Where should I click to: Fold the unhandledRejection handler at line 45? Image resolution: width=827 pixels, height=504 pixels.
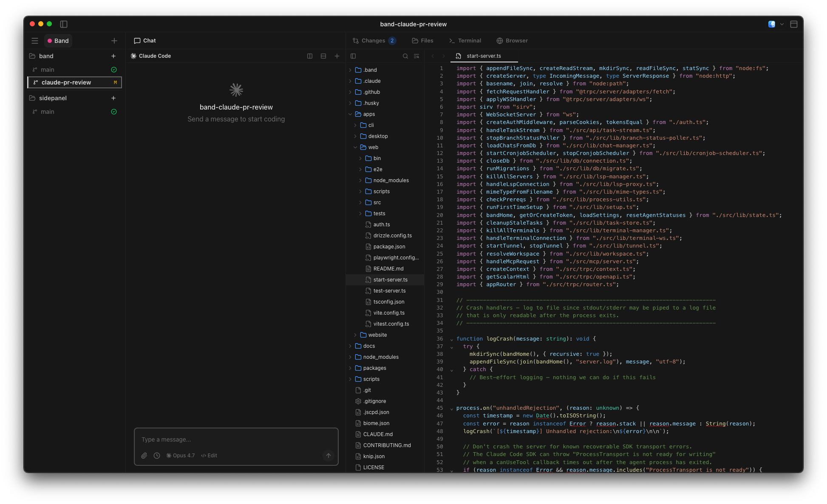point(452,408)
